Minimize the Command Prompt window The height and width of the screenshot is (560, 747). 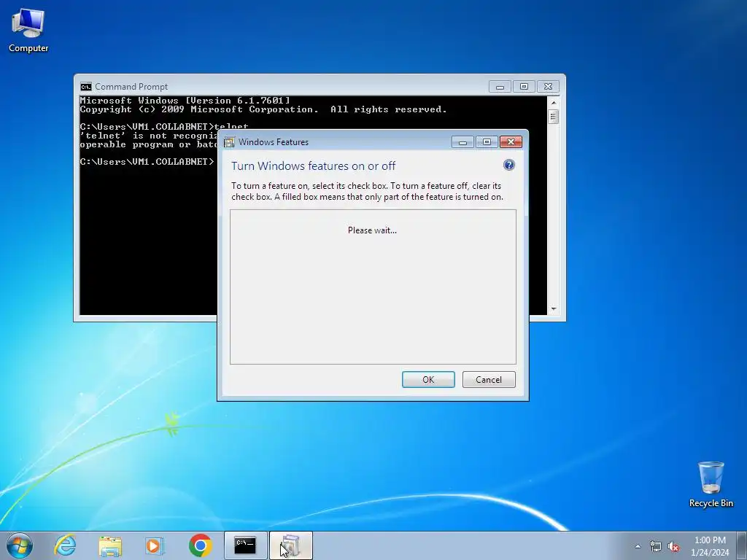click(x=500, y=86)
